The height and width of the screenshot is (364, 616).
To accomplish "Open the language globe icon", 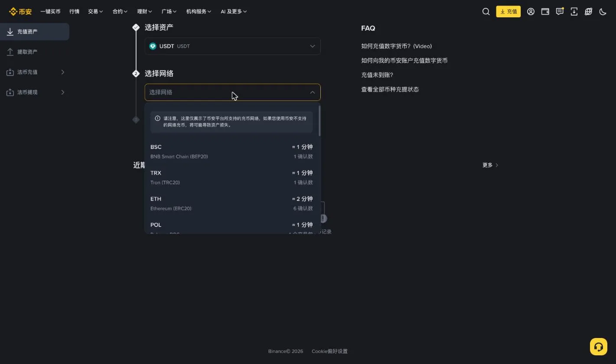I will [x=588, y=12].
